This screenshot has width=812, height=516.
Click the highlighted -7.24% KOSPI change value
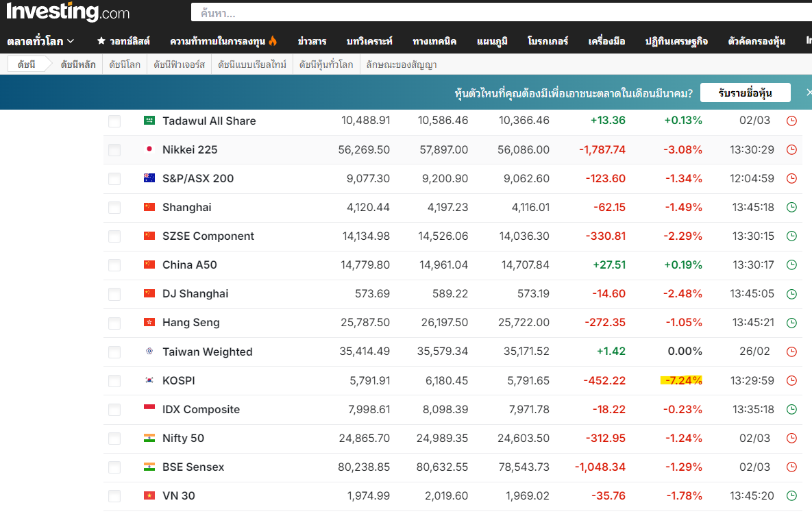(x=682, y=380)
